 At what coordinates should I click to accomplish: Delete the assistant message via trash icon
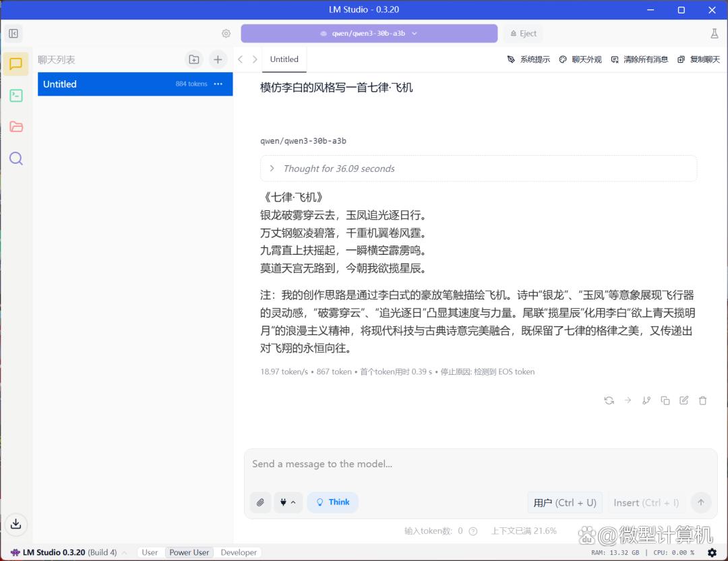point(702,401)
